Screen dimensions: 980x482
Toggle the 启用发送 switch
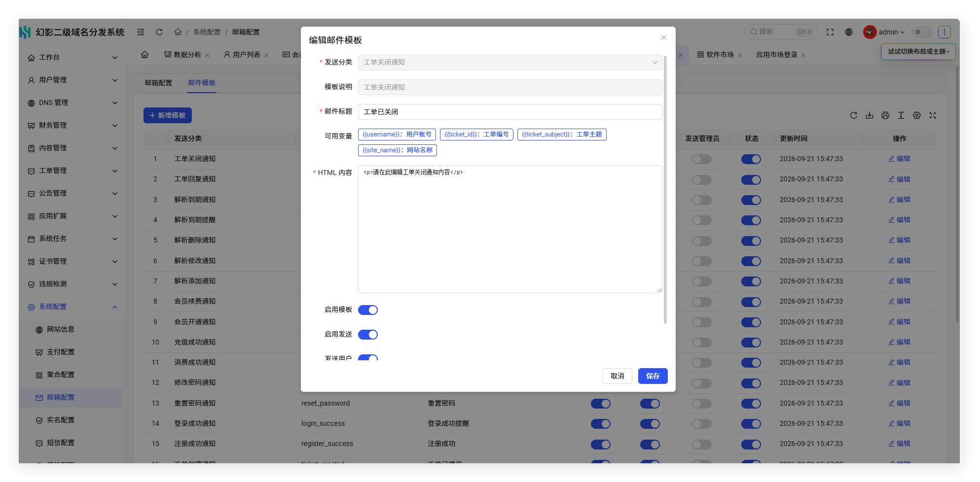(368, 335)
